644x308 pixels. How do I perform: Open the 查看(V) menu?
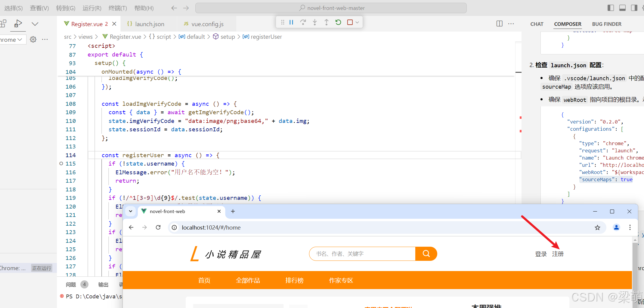[39, 8]
